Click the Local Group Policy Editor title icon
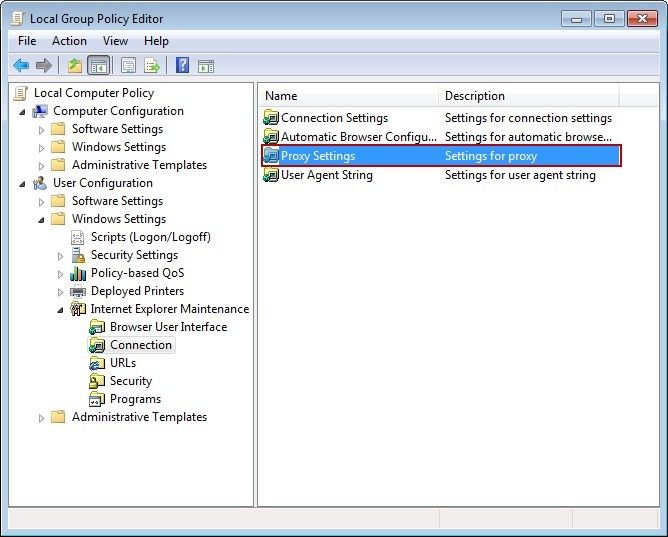Screen dimensions: 668x537 [x=18, y=18]
